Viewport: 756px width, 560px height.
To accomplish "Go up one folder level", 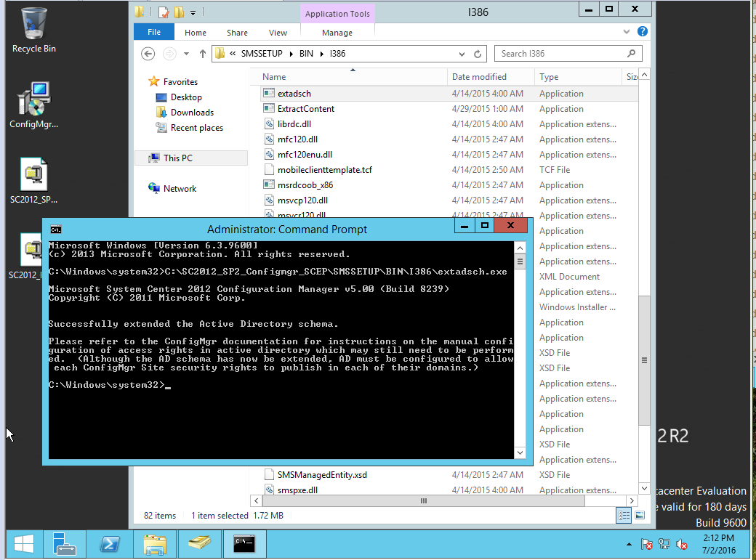I will [x=203, y=54].
